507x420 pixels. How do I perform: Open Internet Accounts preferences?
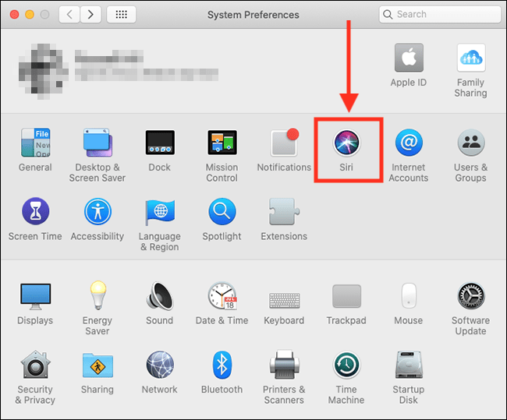pyautogui.click(x=409, y=143)
